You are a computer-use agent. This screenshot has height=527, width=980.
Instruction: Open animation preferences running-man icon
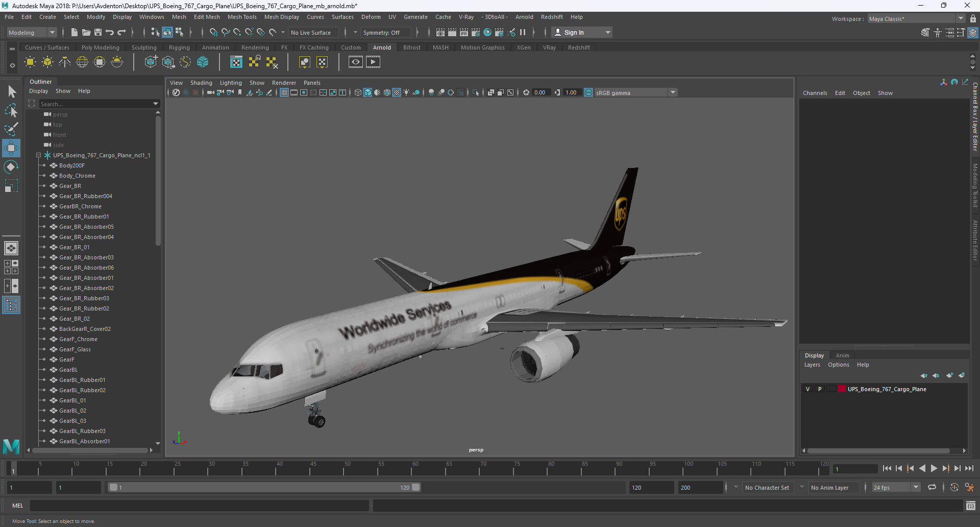tap(969, 488)
